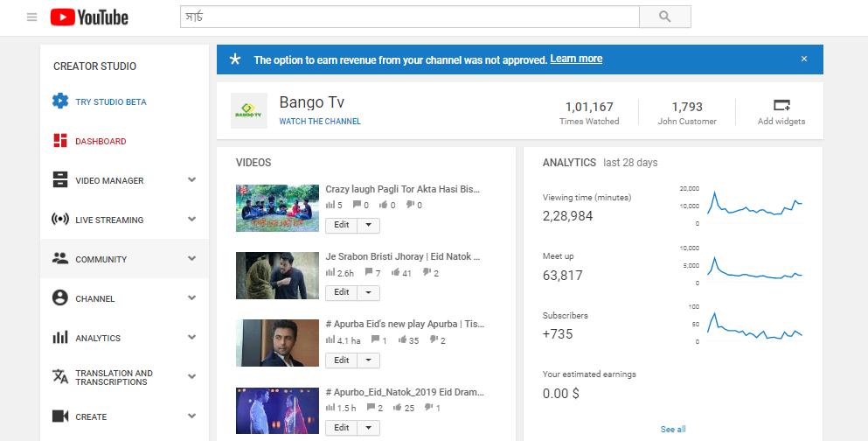
Task: Click the Bango Tv channel avatar
Action: click(x=248, y=111)
